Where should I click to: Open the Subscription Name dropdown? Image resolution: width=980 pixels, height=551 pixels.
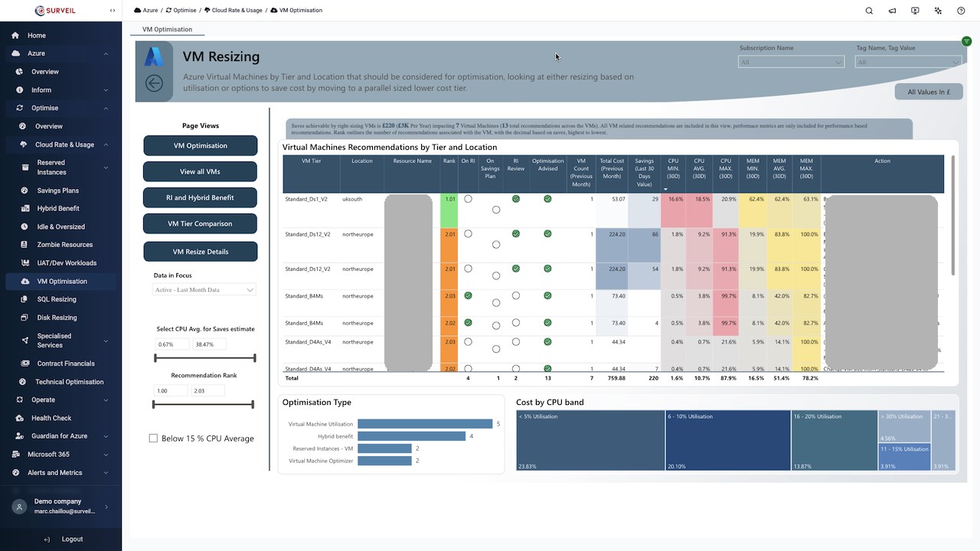coord(791,62)
